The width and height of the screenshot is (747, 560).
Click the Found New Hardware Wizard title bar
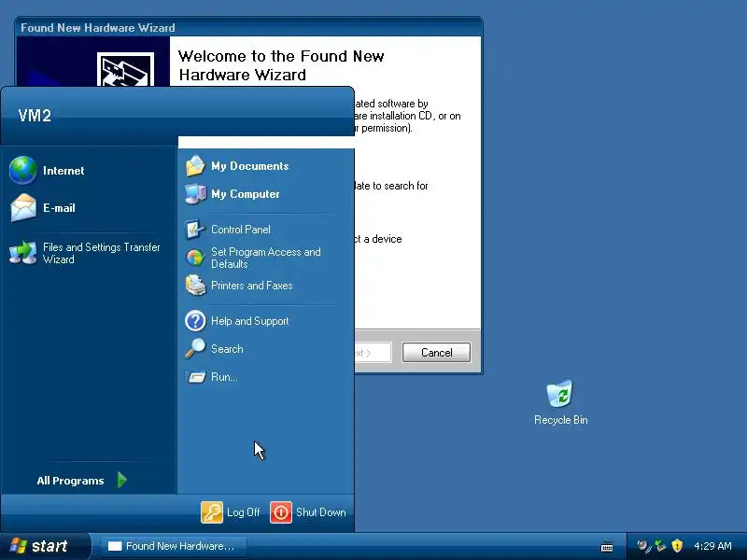click(x=248, y=28)
